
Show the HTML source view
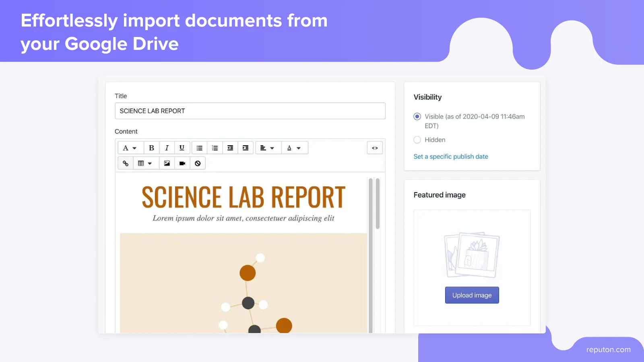[x=375, y=148]
